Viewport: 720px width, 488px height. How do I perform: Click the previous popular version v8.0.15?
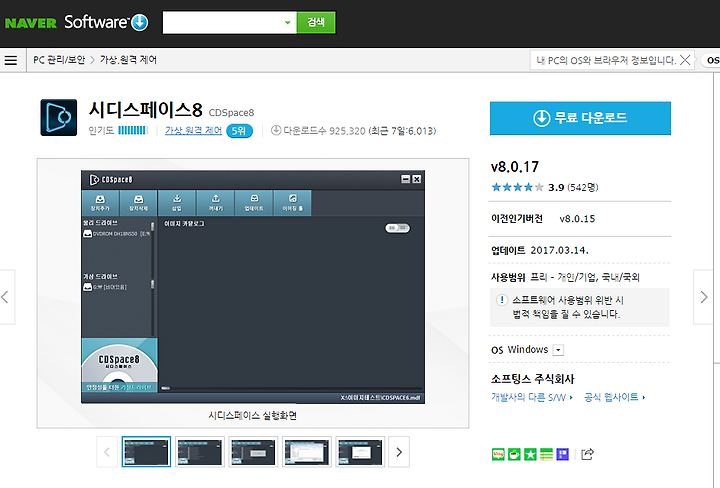click(577, 219)
